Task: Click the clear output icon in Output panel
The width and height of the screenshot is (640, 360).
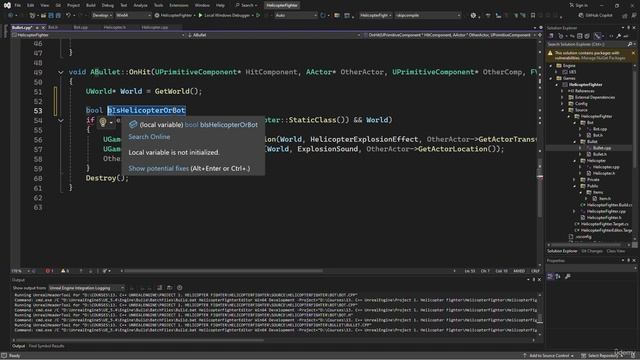Action: click(160, 288)
